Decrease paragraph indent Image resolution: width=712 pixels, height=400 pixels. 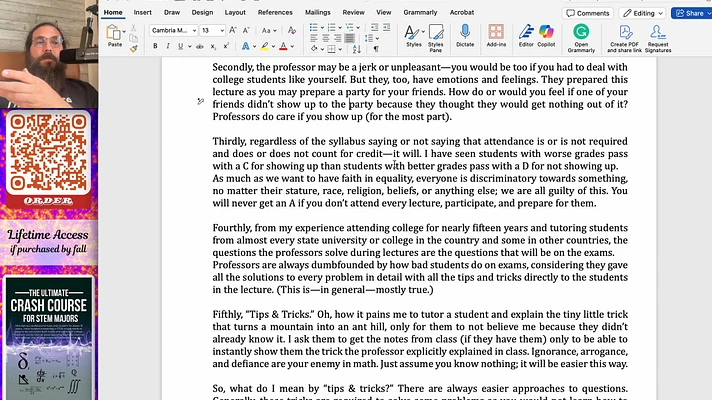[374, 28]
